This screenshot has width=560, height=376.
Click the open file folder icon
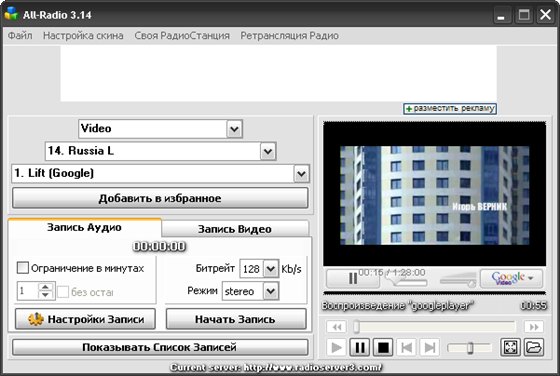(x=534, y=347)
